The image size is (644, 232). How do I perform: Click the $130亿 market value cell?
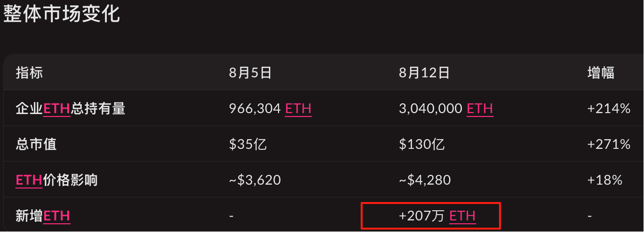click(422, 145)
